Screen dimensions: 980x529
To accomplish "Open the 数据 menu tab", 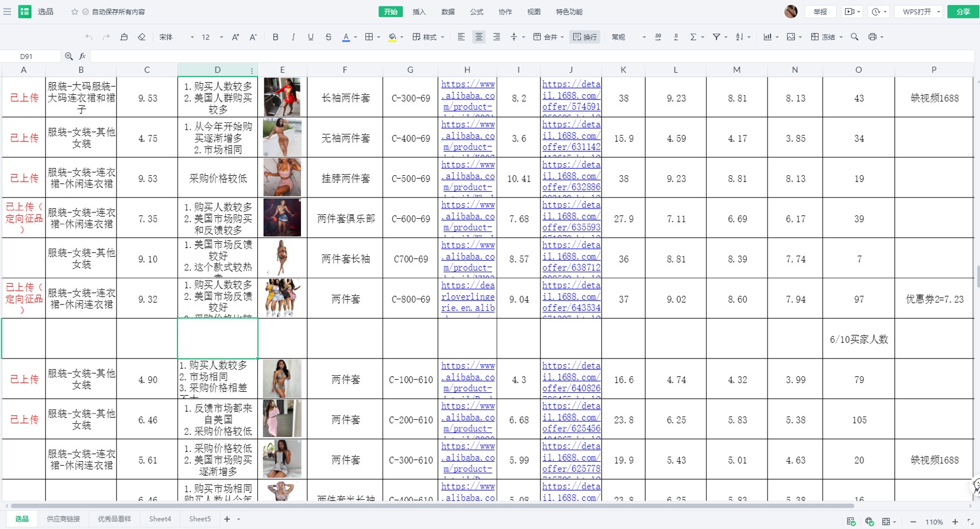I will 448,11.
